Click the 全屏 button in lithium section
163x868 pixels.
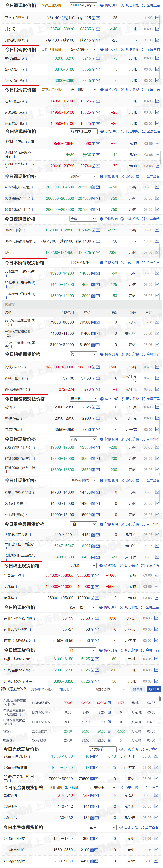point(138,689)
